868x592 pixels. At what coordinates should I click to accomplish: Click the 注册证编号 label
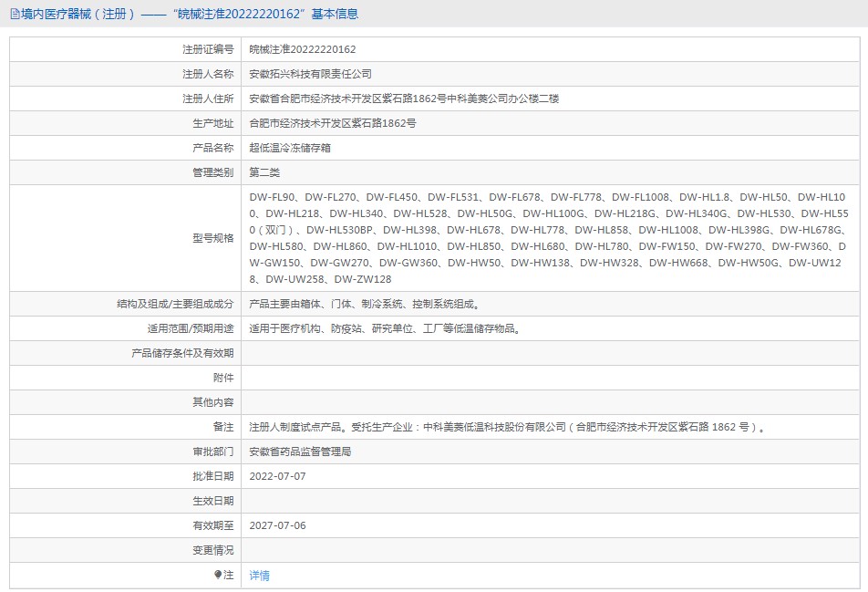(208, 49)
